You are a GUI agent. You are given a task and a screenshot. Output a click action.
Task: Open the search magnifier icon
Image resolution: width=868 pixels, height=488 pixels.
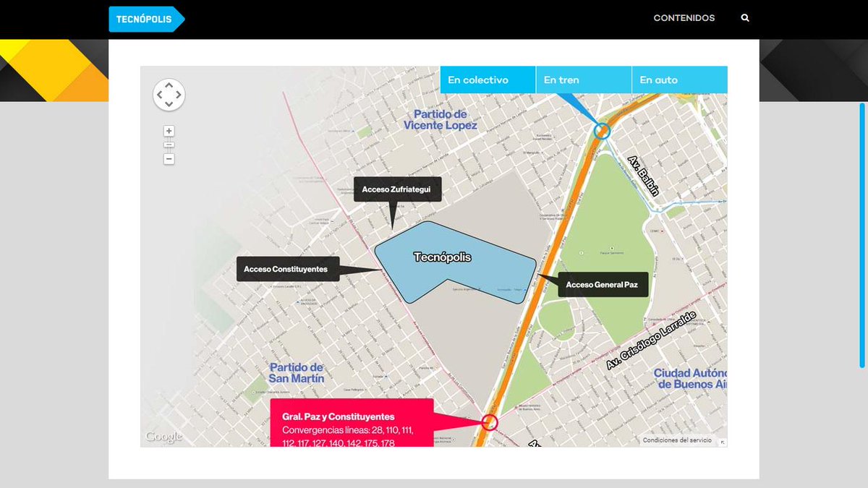pyautogui.click(x=745, y=18)
